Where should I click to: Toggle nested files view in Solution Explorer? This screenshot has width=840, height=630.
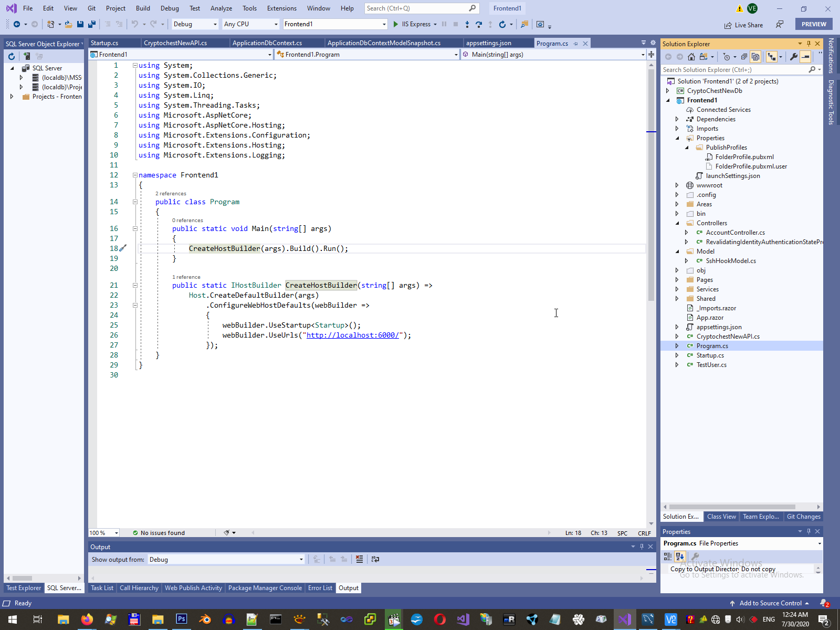pyautogui.click(x=772, y=57)
